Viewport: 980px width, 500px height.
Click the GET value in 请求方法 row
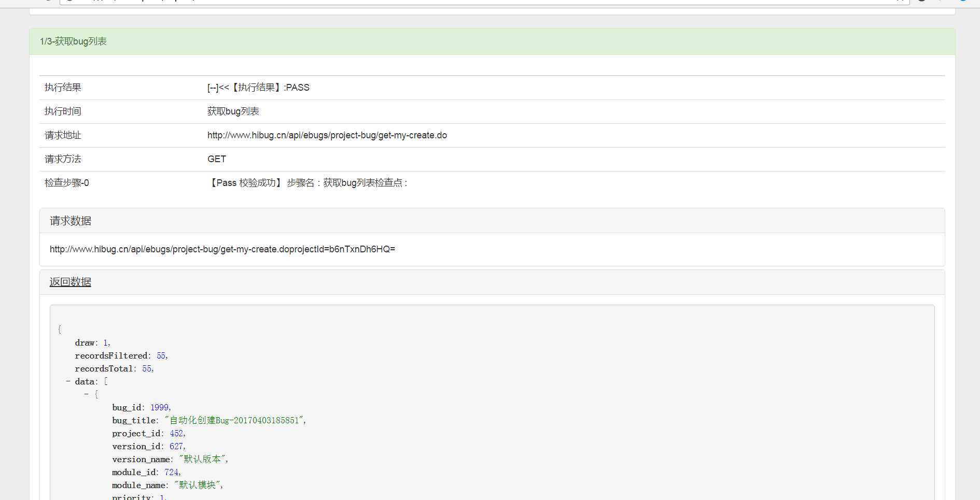[x=216, y=159]
